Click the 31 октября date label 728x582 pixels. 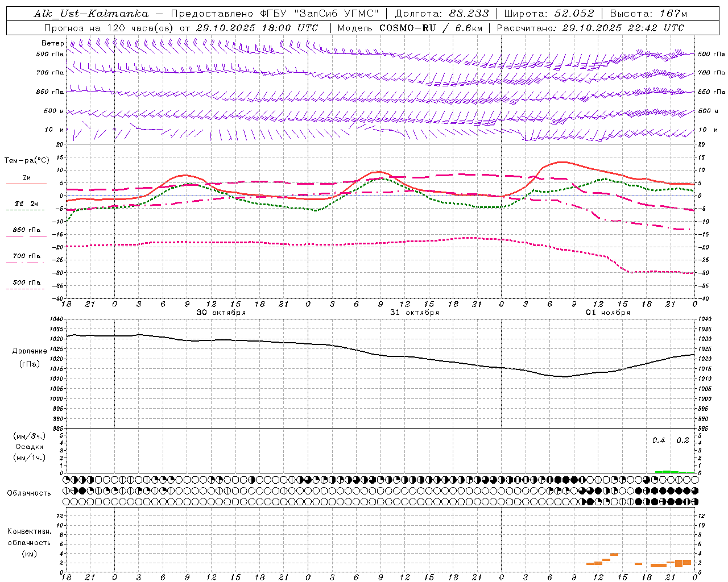[415, 313]
